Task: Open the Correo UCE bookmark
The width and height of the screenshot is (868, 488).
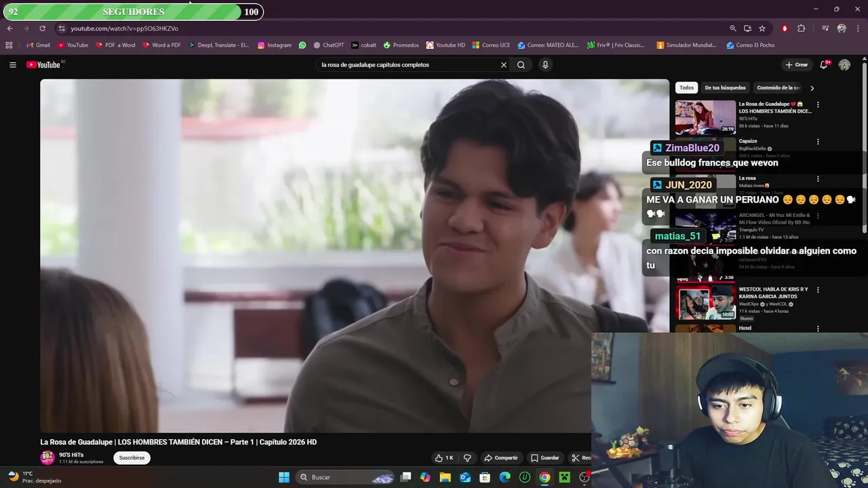Action: pyautogui.click(x=491, y=45)
